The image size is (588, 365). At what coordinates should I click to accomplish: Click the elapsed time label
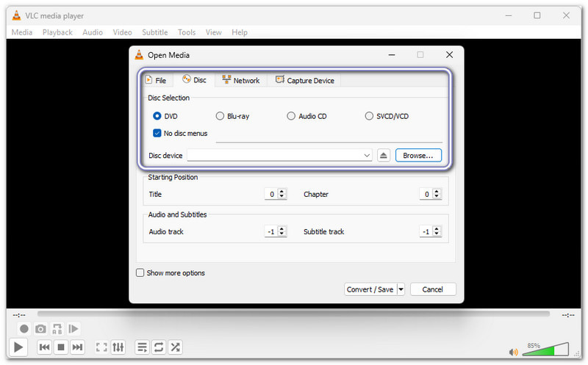tap(19, 315)
